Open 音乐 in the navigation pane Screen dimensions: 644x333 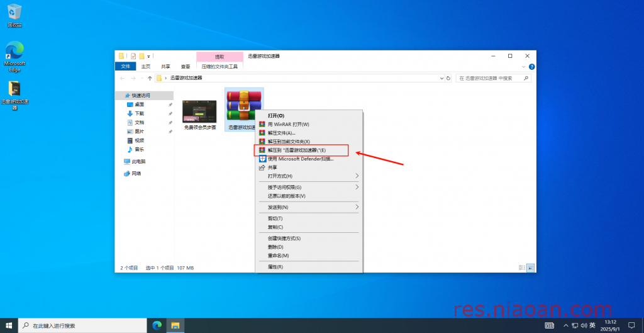[139, 150]
